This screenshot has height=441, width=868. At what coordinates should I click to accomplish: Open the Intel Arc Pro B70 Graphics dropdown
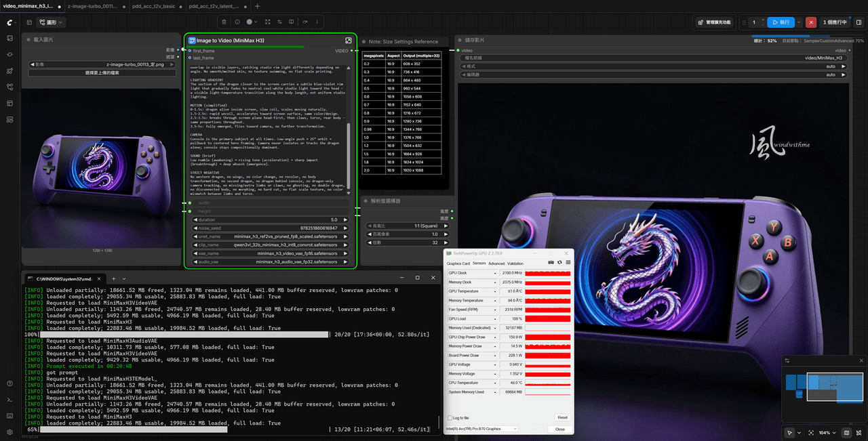(x=481, y=429)
